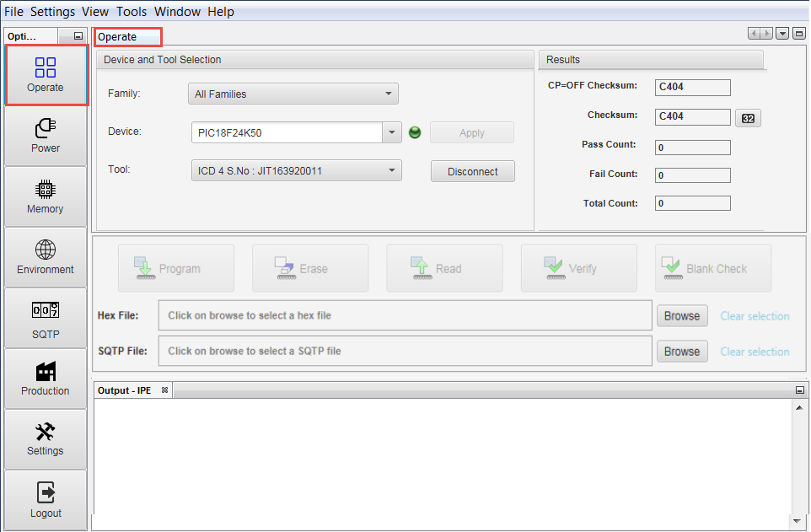The height and width of the screenshot is (532, 811).
Task: Open the Production factory panel
Action: [46, 379]
